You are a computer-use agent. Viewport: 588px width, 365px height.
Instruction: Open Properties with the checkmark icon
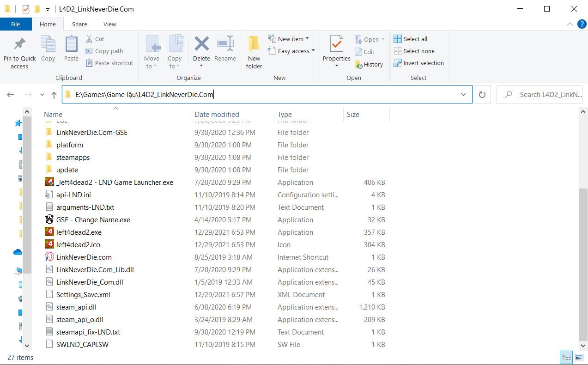pos(336,45)
